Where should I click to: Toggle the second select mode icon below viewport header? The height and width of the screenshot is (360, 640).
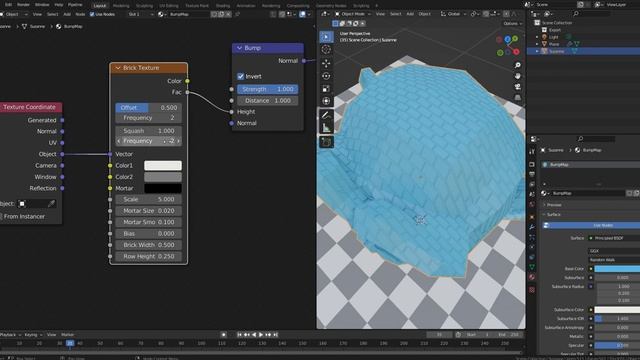(342, 24)
